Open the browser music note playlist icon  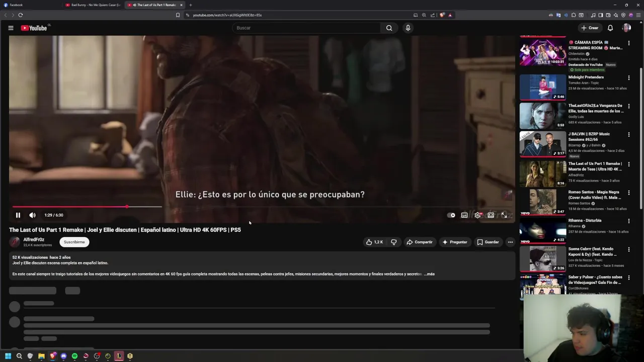coord(593,15)
